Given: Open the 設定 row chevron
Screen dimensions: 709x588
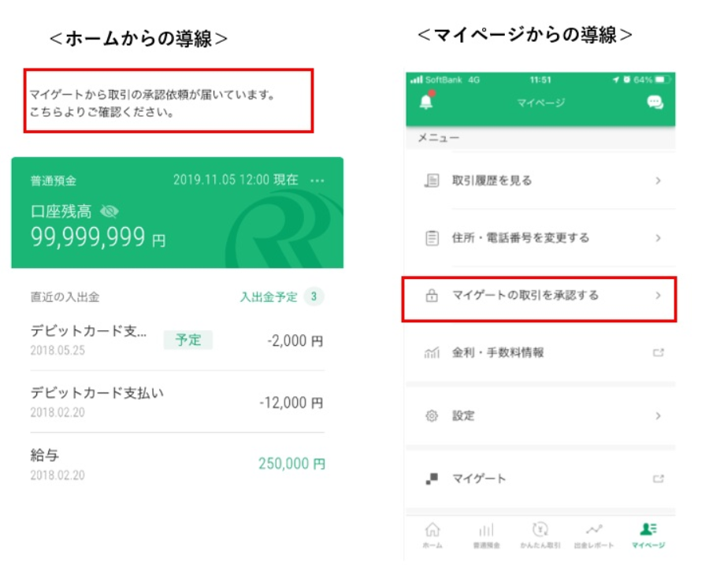Looking at the screenshot, I should click(659, 415).
